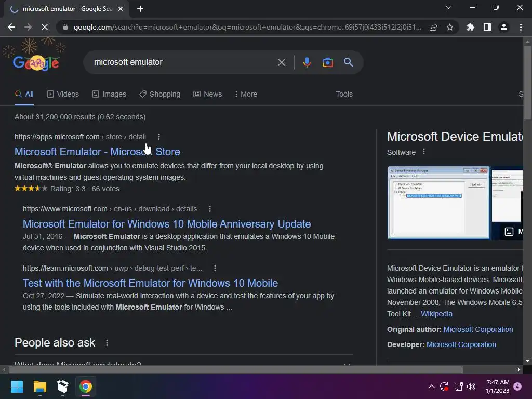Toggle Chrome side panel
Screen dimensions: 532x399
tap(487, 27)
